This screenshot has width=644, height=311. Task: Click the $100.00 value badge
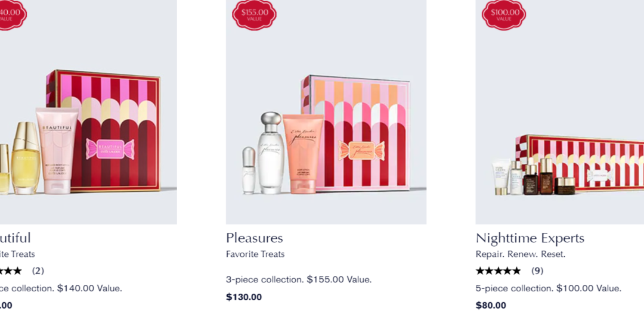tap(504, 15)
